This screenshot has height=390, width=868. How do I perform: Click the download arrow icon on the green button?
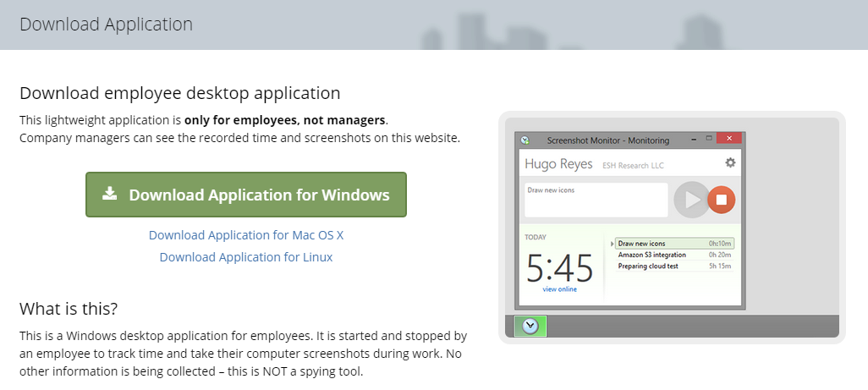click(110, 194)
